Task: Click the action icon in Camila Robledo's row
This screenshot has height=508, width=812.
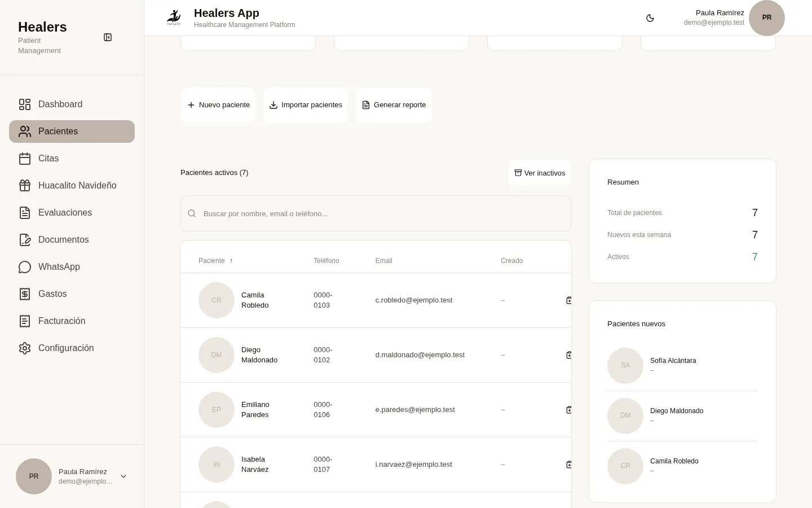Action: (x=569, y=300)
